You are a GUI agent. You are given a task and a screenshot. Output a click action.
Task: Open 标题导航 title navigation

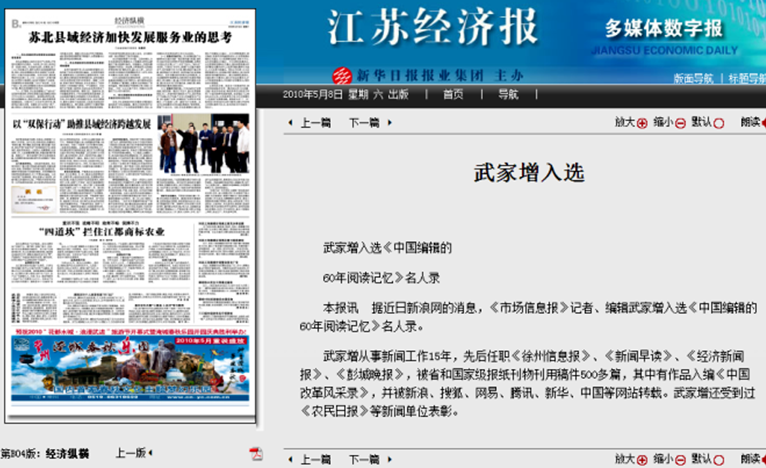point(747,78)
